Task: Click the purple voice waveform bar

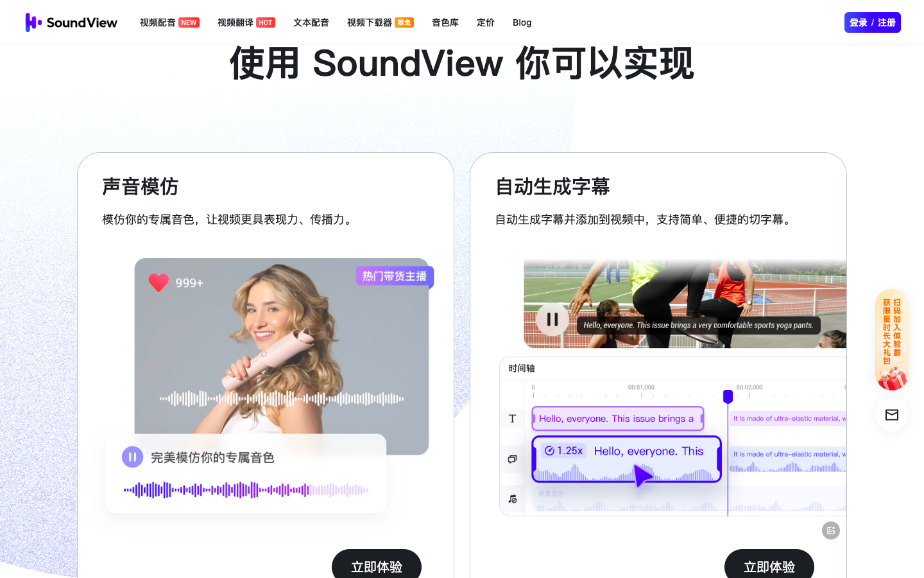Action: tap(246, 490)
